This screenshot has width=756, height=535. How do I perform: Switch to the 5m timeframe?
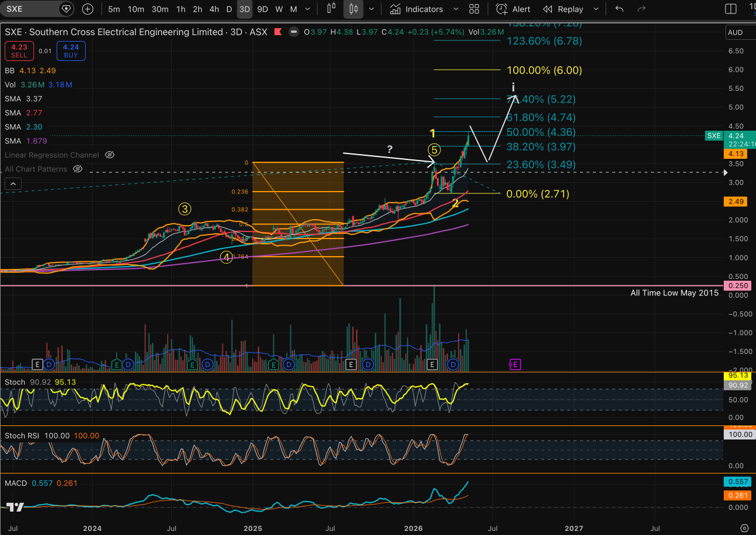pos(114,9)
